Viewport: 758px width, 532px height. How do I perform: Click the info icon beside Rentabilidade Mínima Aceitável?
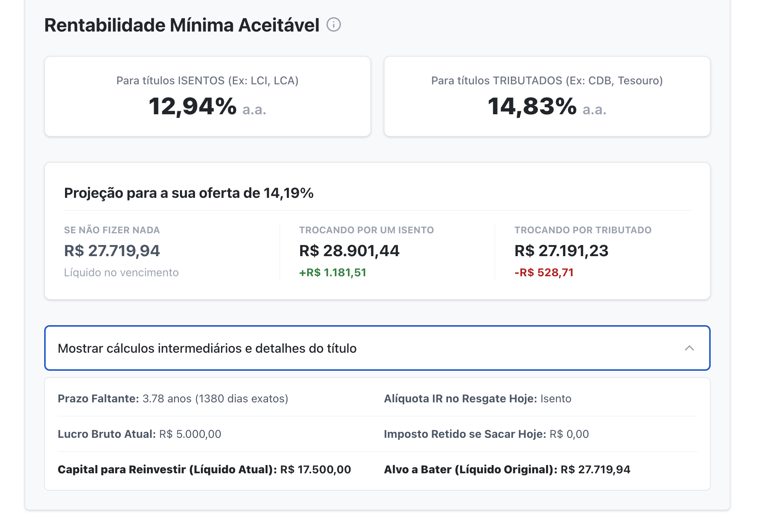point(333,25)
